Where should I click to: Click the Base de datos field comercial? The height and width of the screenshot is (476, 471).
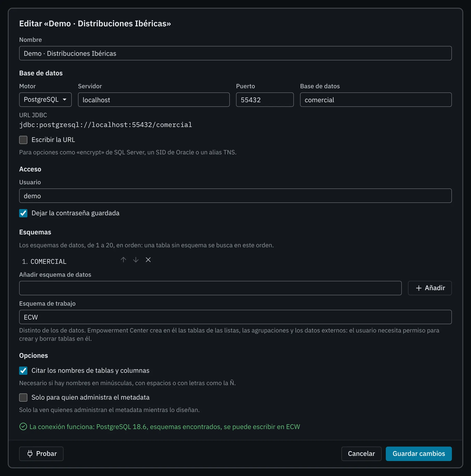pyautogui.click(x=376, y=100)
